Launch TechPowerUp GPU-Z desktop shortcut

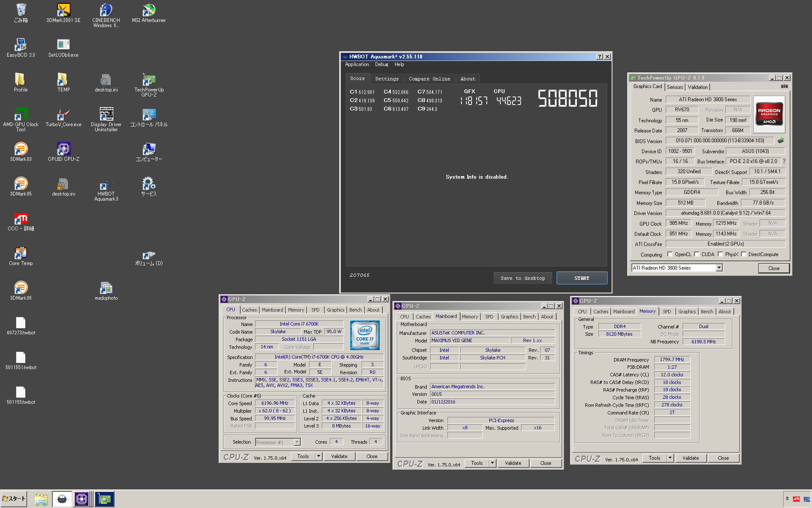[149, 85]
